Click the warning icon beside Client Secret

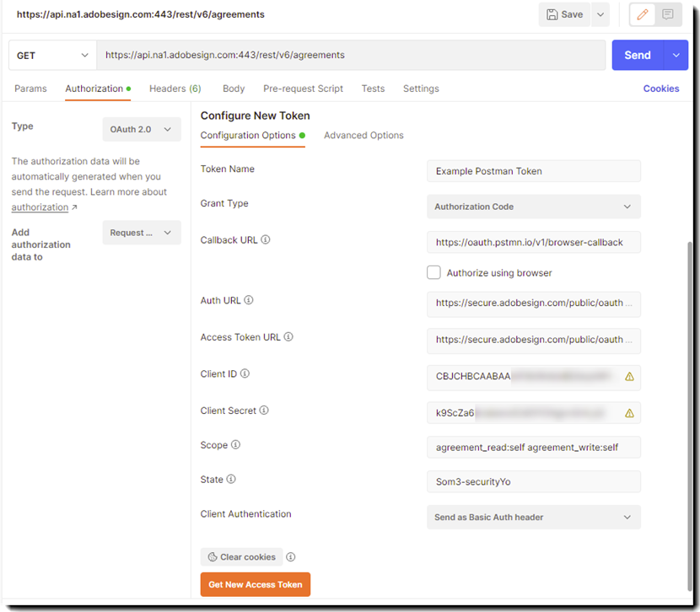629,413
